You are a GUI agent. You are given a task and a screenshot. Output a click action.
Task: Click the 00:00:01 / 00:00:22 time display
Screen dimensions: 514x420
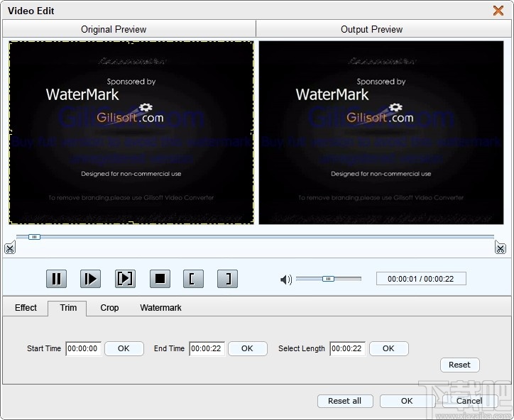point(421,279)
